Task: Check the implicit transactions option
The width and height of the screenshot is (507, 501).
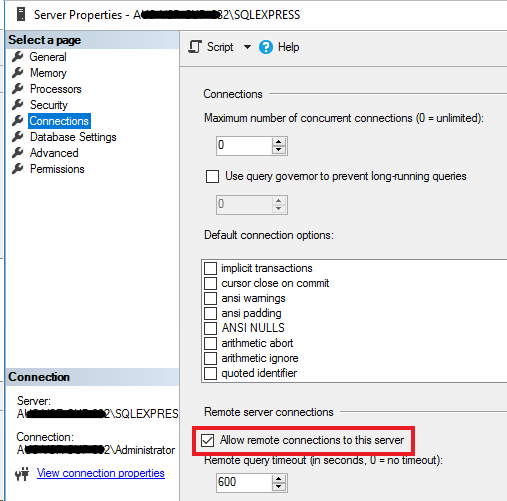Action: pyautogui.click(x=210, y=268)
